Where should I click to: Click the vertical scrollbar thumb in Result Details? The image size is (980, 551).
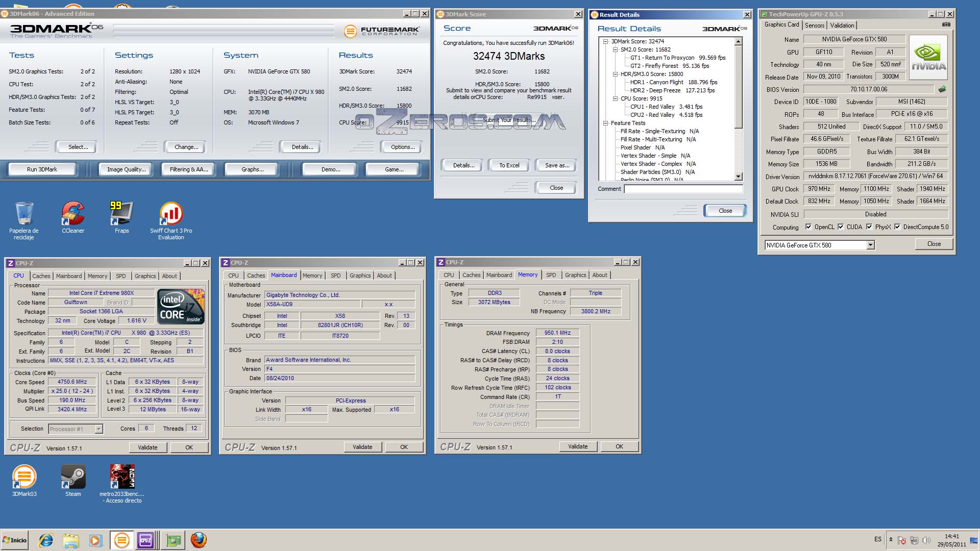coord(738,87)
